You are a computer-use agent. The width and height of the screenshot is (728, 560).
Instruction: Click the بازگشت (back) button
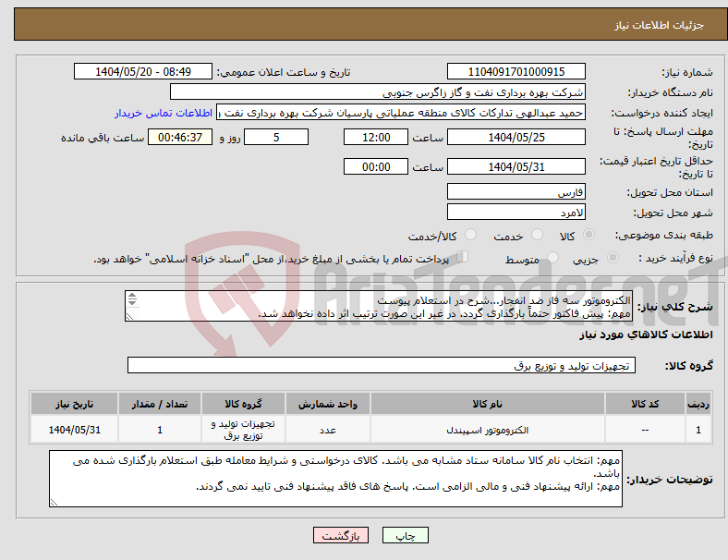(x=341, y=535)
